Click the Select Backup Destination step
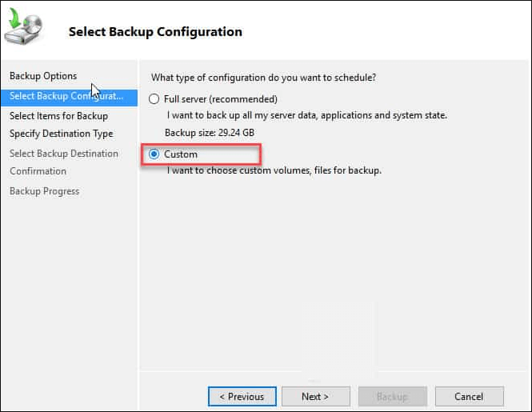Image resolution: width=532 pixels, height=412 pixels. click(64, 154)
